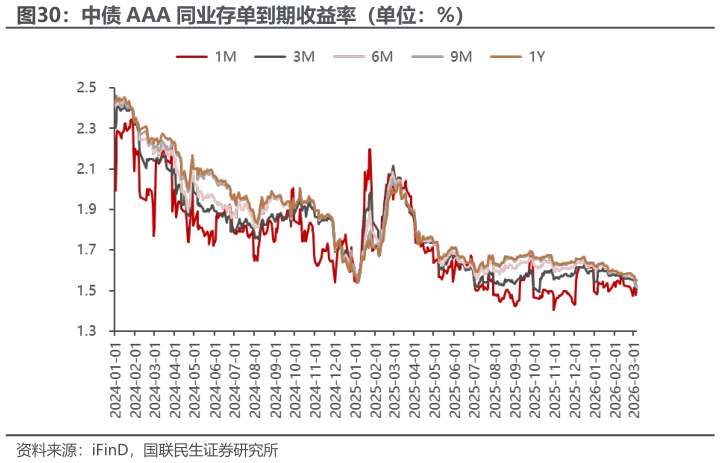Click the 2.5 y-axis label
720x463 pixels.
click(86, 88)
